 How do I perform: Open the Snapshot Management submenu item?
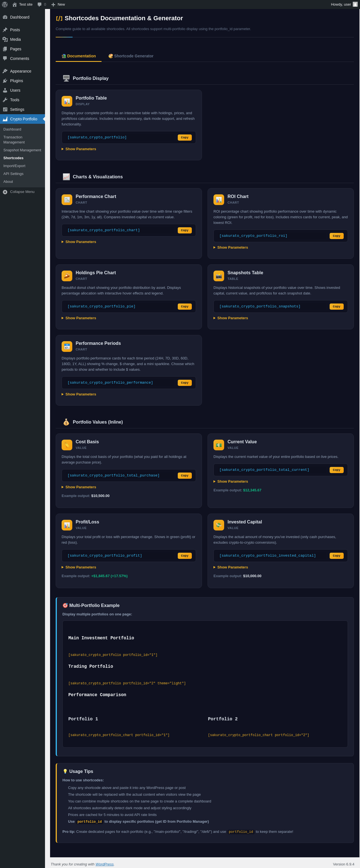[22, 150]
